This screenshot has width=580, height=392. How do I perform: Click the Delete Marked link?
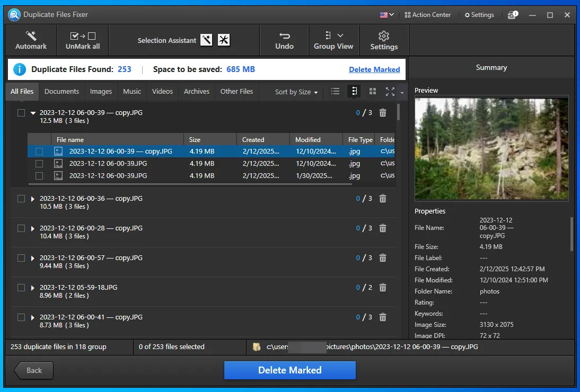click(374, 69)
